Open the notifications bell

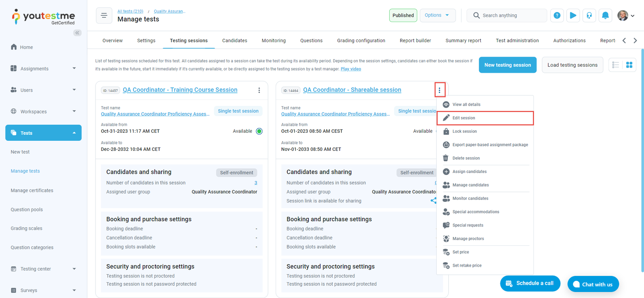point(605,15)
